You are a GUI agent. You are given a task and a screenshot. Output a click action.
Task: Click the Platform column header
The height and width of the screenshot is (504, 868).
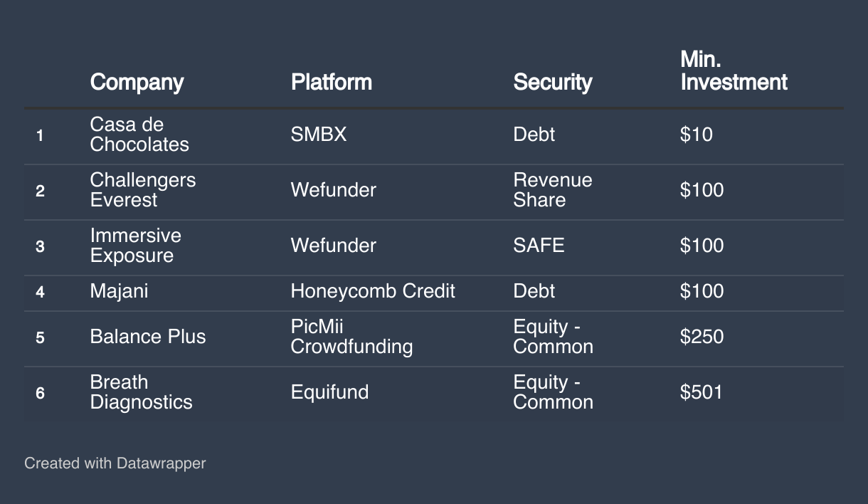coord(331,82)
